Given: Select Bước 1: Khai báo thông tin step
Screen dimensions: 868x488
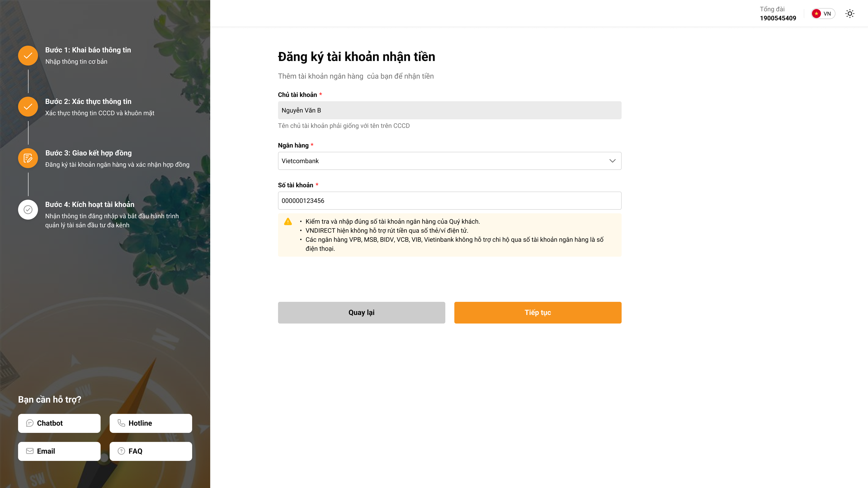Looking at the screenshot, I should click(x=88, y=50).
